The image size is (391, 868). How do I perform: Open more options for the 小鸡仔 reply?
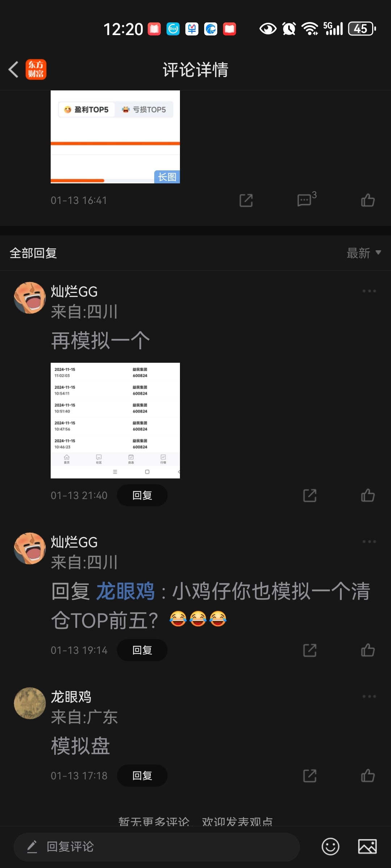tap(369, 542)
